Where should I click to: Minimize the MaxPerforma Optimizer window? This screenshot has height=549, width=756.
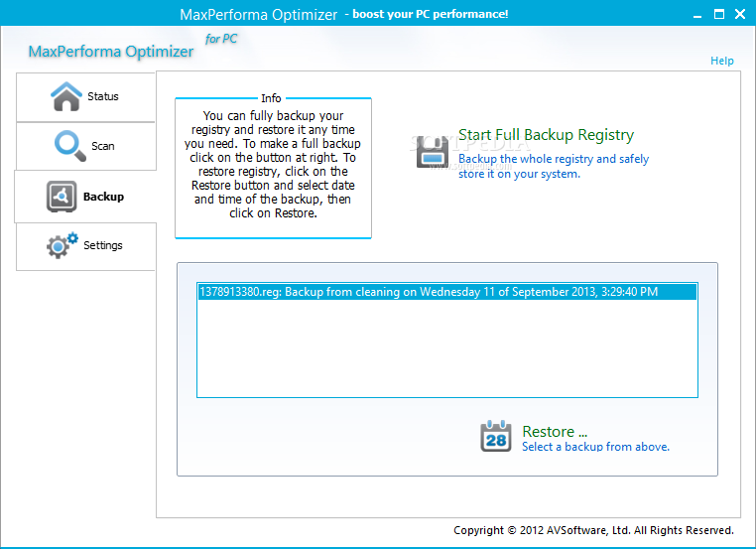point(697,15)
